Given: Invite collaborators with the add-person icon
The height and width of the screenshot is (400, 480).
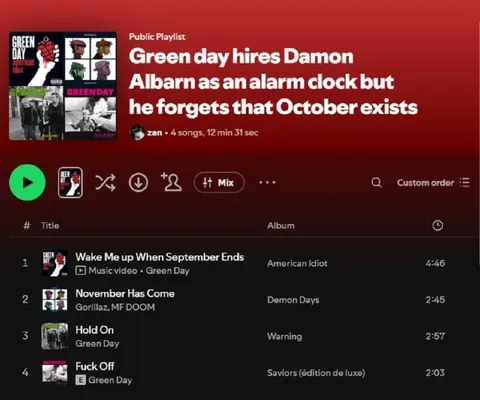Looking at the screenshot, I should (x=171, y=182).
